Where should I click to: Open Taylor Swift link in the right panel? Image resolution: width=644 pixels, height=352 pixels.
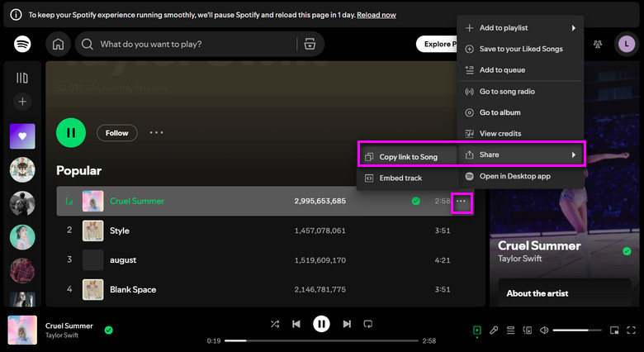coord(519,259)
